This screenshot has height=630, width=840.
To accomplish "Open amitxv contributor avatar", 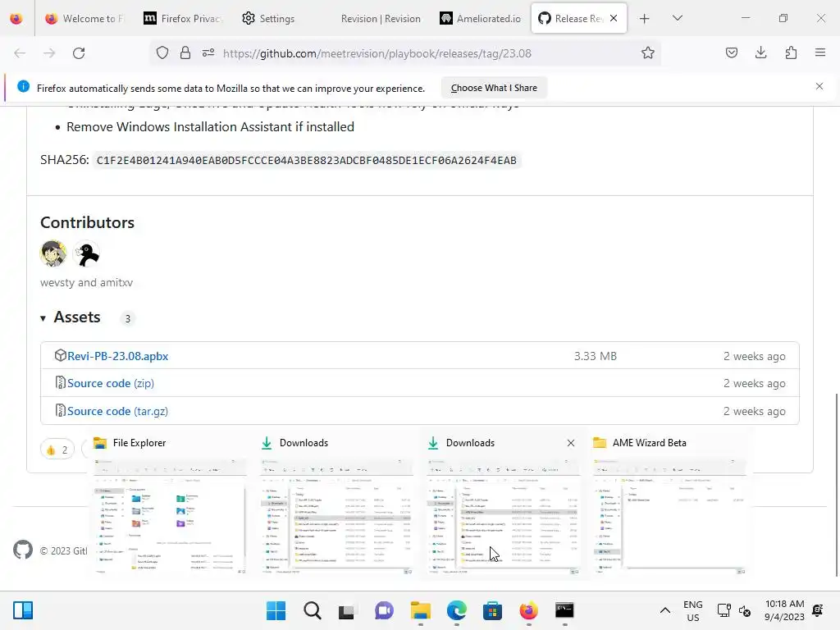I will coord(85,253).
